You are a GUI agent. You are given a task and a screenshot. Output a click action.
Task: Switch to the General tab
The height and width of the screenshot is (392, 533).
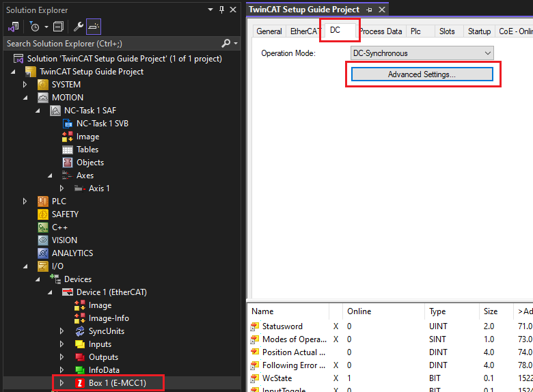point(269,31)
